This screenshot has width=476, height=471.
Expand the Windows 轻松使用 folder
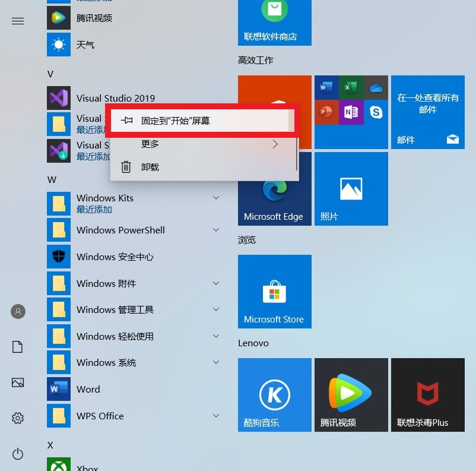pos(216,336)
